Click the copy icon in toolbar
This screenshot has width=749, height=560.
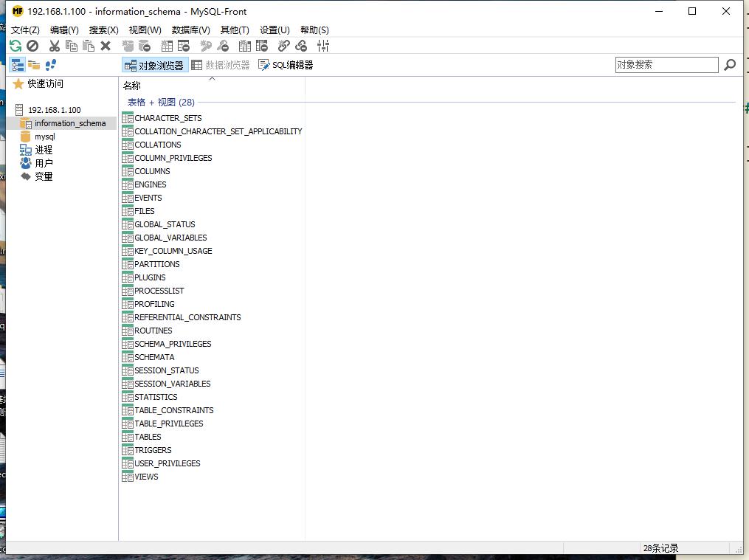coord(71,46)
